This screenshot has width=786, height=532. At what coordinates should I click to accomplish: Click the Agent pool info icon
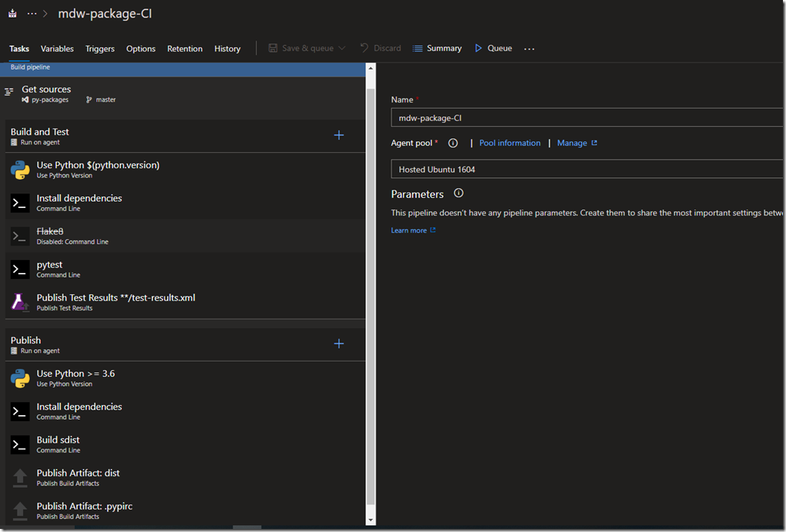[453, 143]
